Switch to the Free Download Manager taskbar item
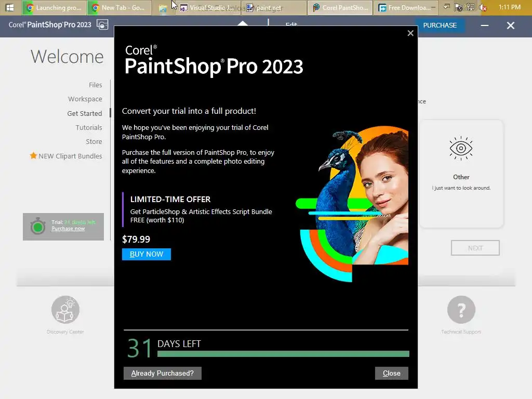The width and height of the screenshot is (532, 399). (x=406, y=7)
